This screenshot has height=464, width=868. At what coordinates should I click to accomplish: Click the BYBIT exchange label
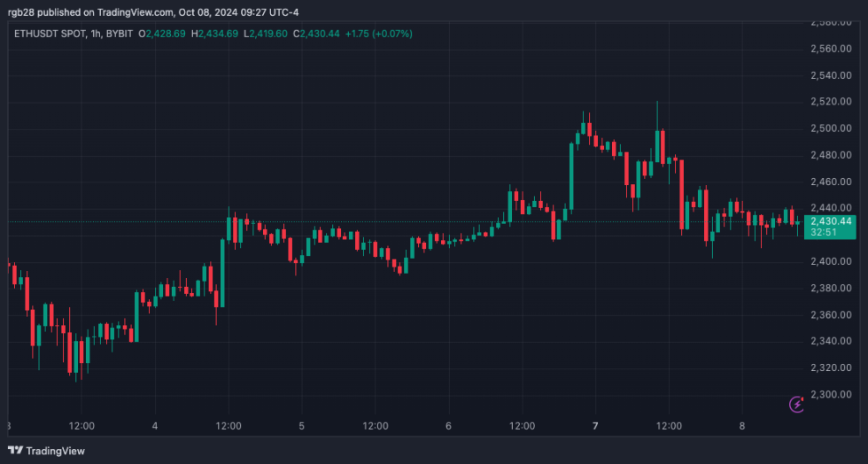click(120, 34)
